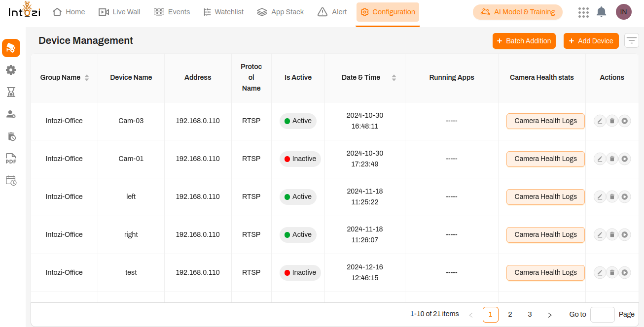Sort table by Group Name
This screenshot has width=644, height=327.
click(87, 78)
